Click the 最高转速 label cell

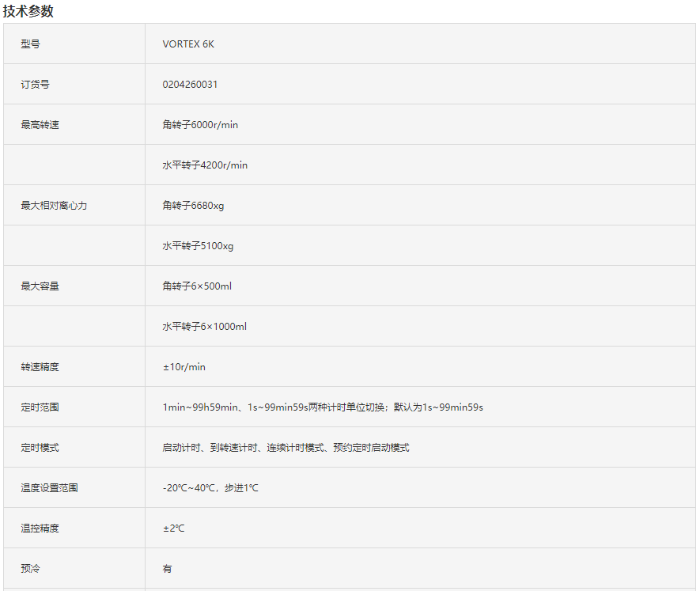(x=40, y=125)
